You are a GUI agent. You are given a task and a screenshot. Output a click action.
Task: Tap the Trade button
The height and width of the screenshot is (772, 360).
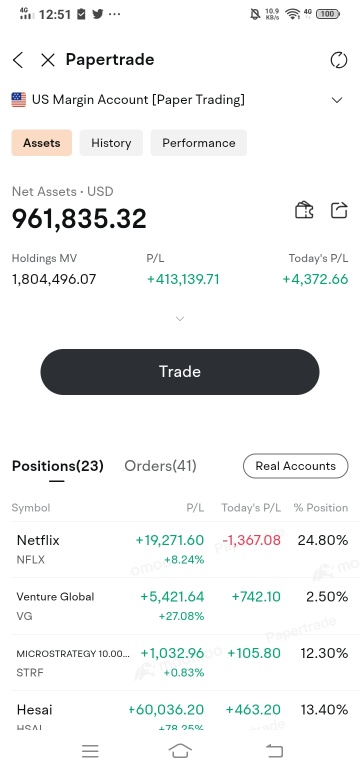tap(180, 372)
